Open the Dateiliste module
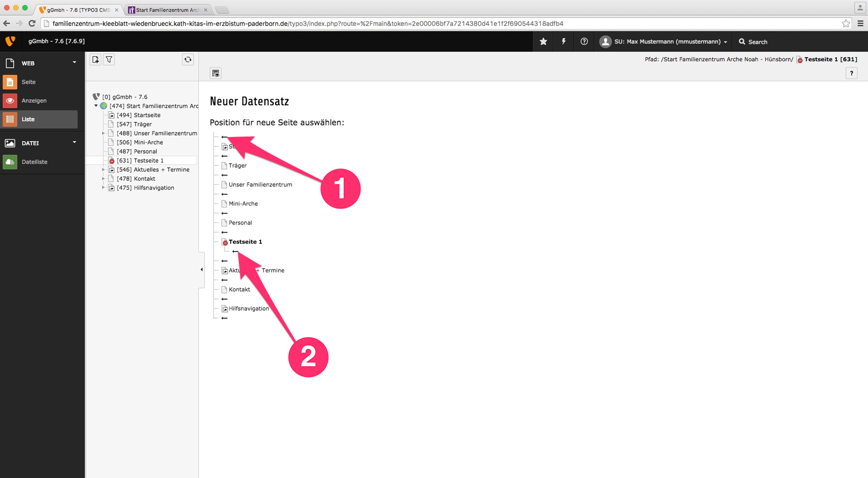 point(34,162)
